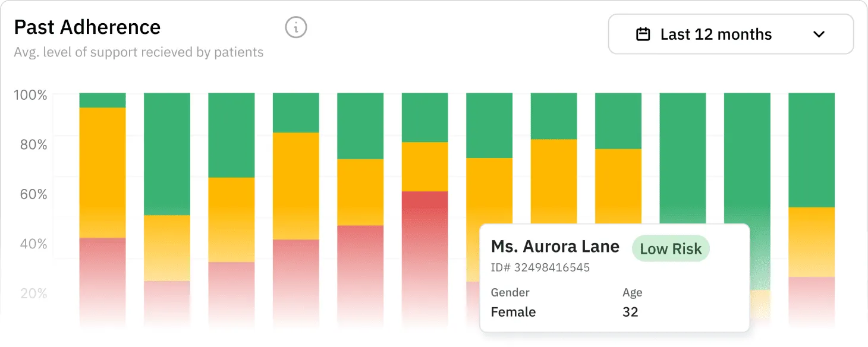This screenshot has height=347, width=868.
Task: Click the info icon beside Past Adherence
Action: (295, 27)
